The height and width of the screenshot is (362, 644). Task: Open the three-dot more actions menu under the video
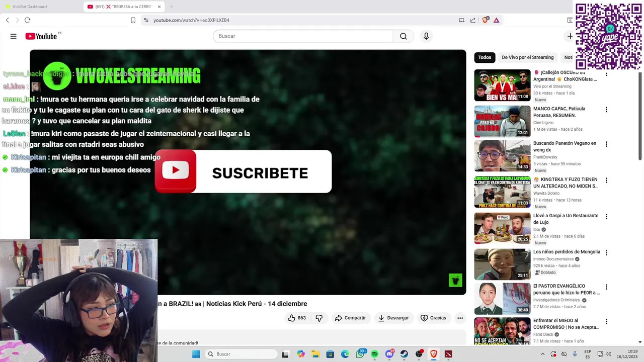pyautogui.click(x=460, y=318)
